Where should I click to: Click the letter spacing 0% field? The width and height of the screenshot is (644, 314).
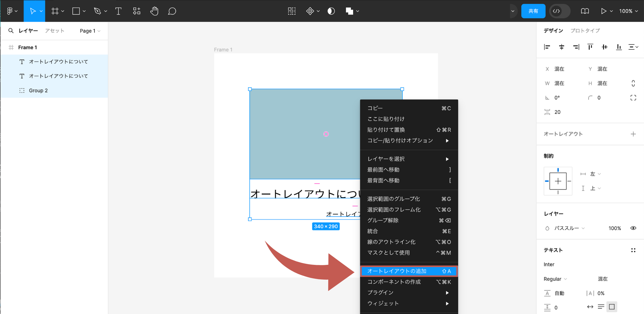tap(602, 293)
